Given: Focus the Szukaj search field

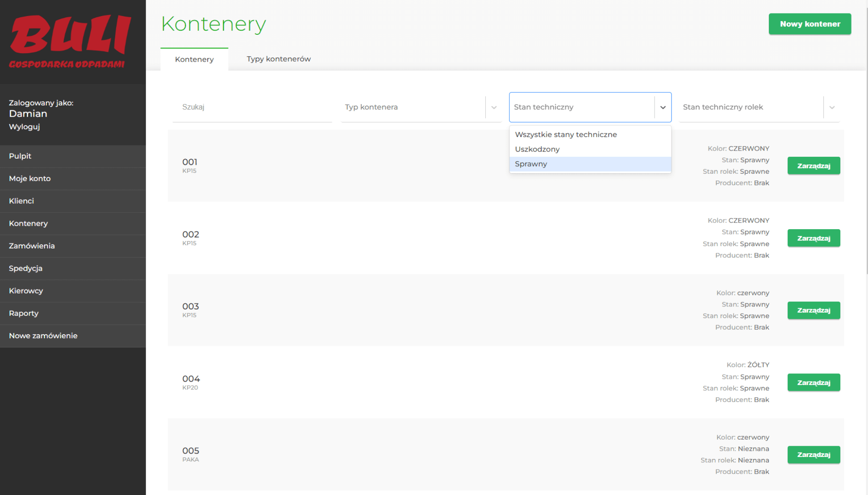Looking at the screenshot, I should [252, 107].
